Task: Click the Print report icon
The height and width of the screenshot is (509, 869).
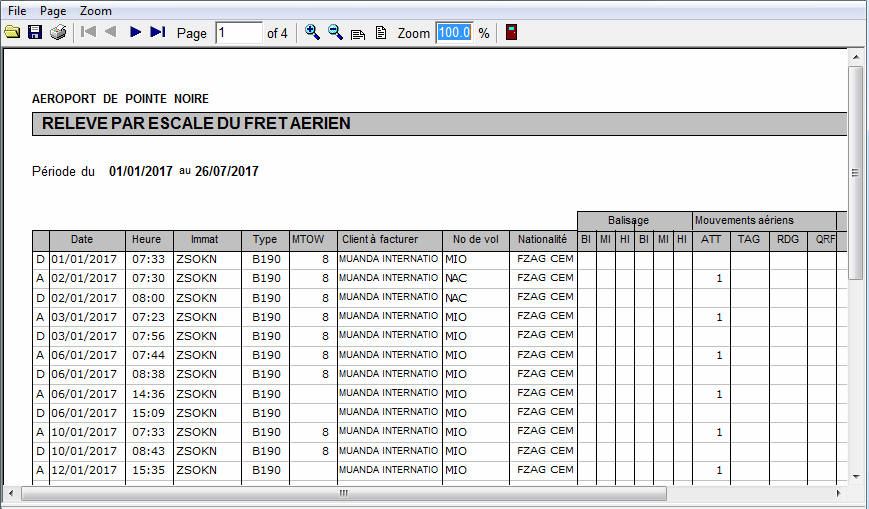Action: [58, 33]
